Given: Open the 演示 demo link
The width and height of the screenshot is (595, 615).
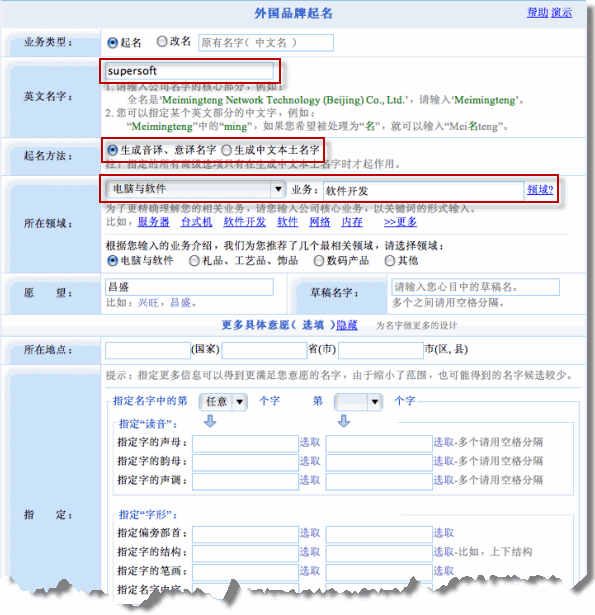Looking at the screenshot, I should coord(561,13).
